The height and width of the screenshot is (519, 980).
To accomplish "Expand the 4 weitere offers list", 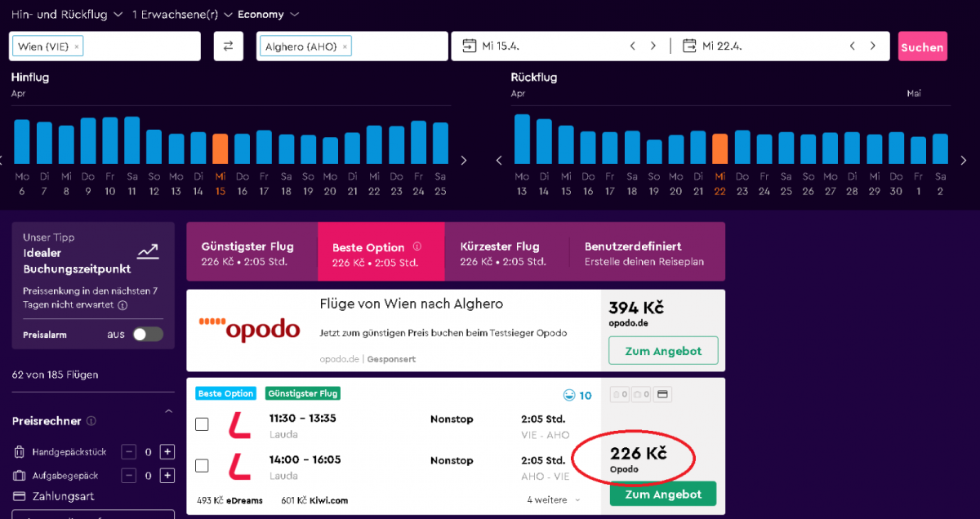I will pyautogui.click(x=554, y=500).
